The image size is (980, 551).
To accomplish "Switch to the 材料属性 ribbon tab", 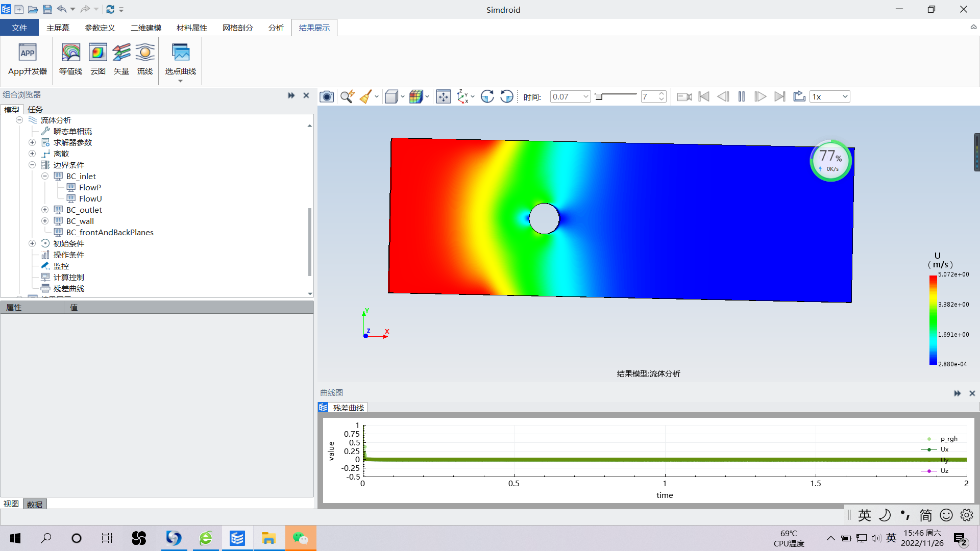I will 192,28.
